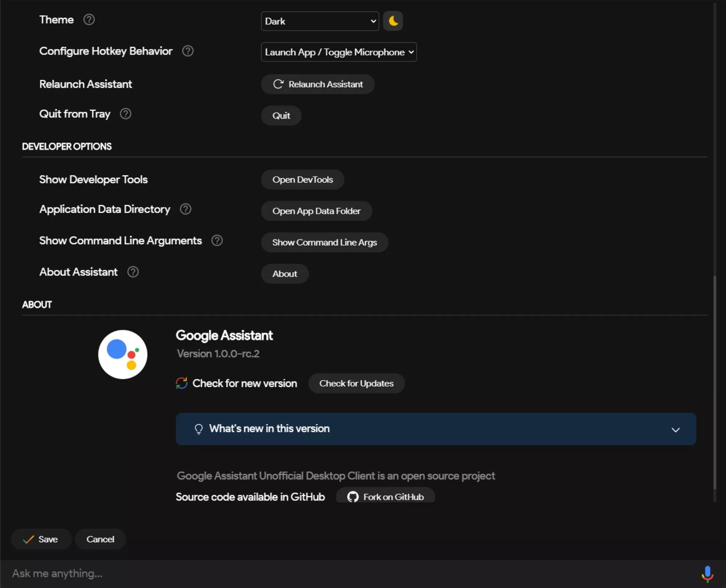Click the lightbulb icon in What's new
Image resolution: width=726 pixels, height=588 pixels.
coord(199,429)
